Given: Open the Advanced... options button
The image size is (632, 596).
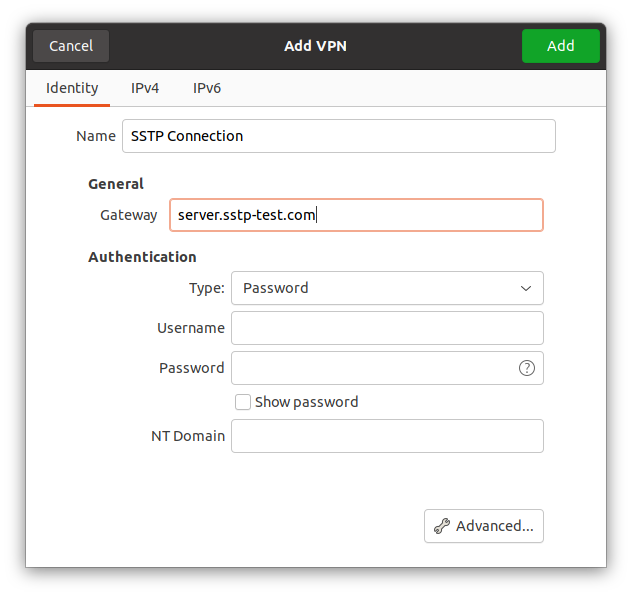Looking at the screenshot, I should (x=484, y=526).
